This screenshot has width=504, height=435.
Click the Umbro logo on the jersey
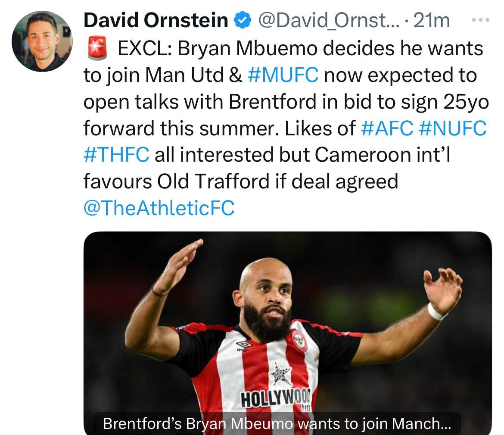pyautogui.click(x=244, y=345)
